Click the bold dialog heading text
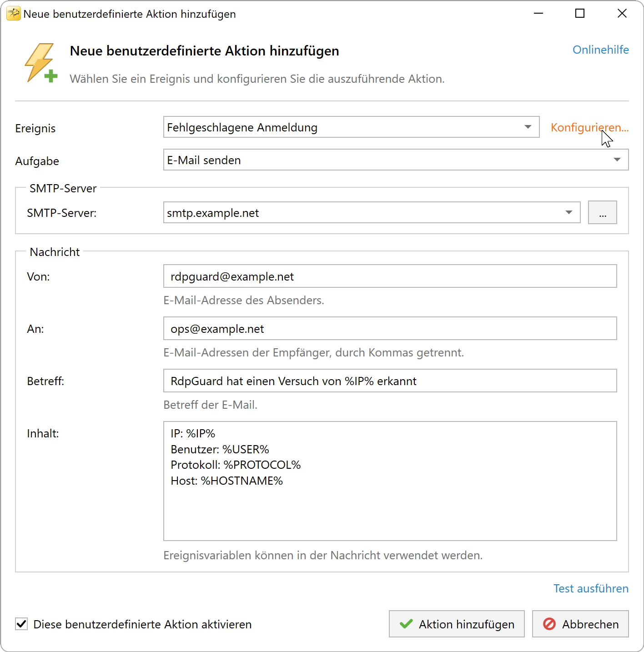 (x=205, y=51)
